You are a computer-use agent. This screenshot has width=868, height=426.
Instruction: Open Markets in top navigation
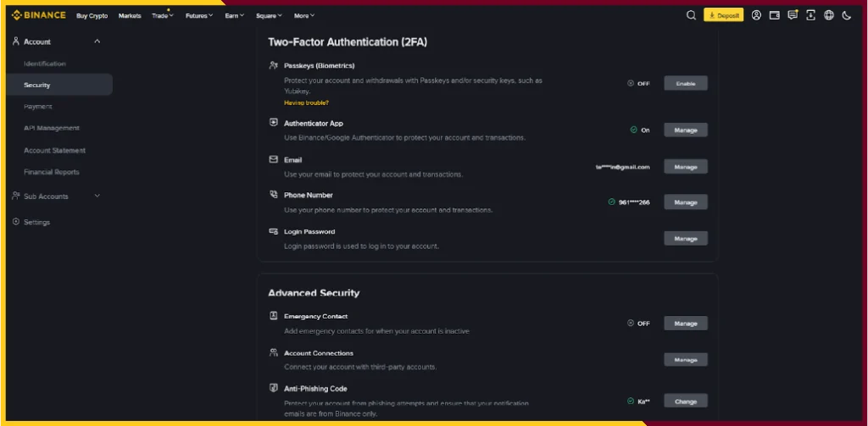point(130,15)
